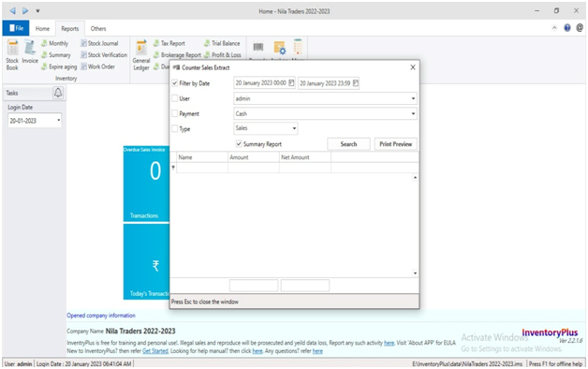The width and height of the screenshot is (588, 369).
Task: Enable the User filter checkbox
Action: 175,98
